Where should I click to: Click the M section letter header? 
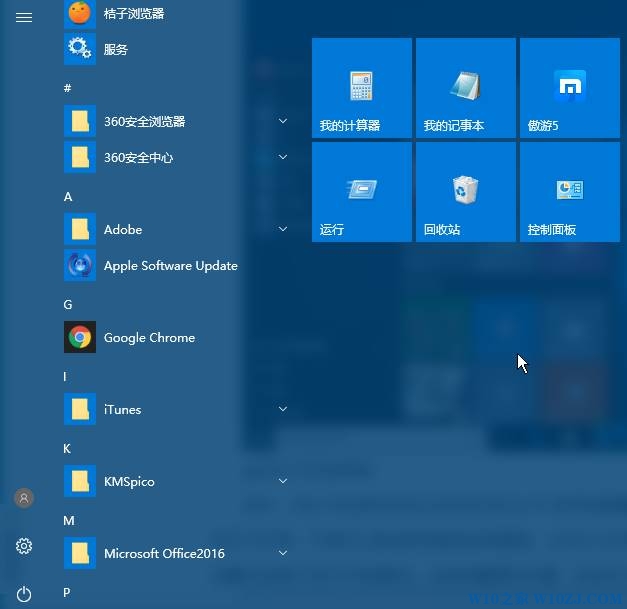click(x=69, y=521)
